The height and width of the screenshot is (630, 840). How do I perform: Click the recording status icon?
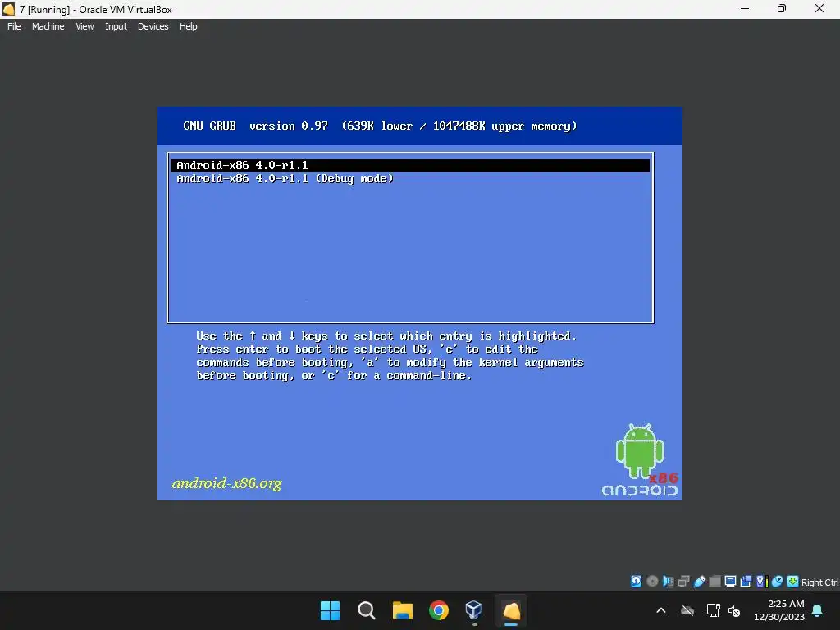(x=746, y=582)
